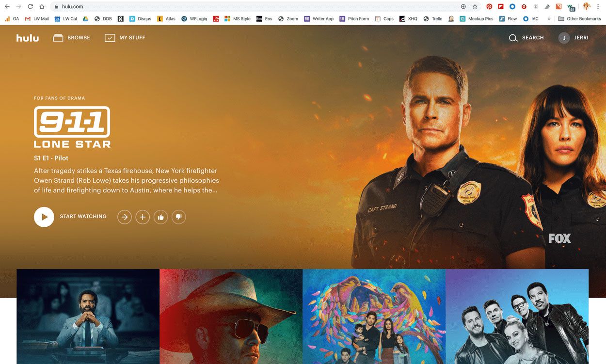Screen dimensions: 606x364
Task: Like the show with thumbs up icon
Action: point(160,217)
